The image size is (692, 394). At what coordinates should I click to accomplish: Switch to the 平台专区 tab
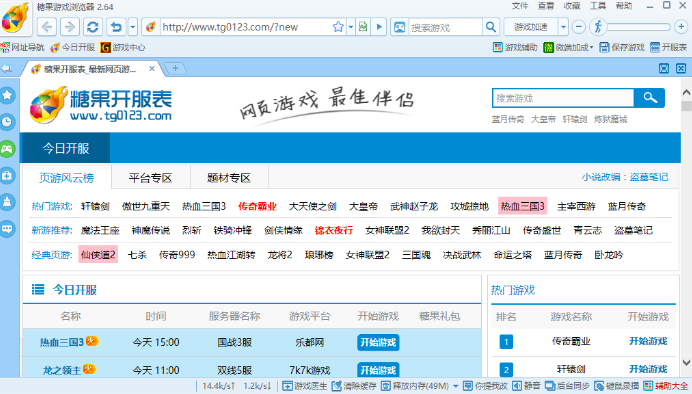coord(150,178)
